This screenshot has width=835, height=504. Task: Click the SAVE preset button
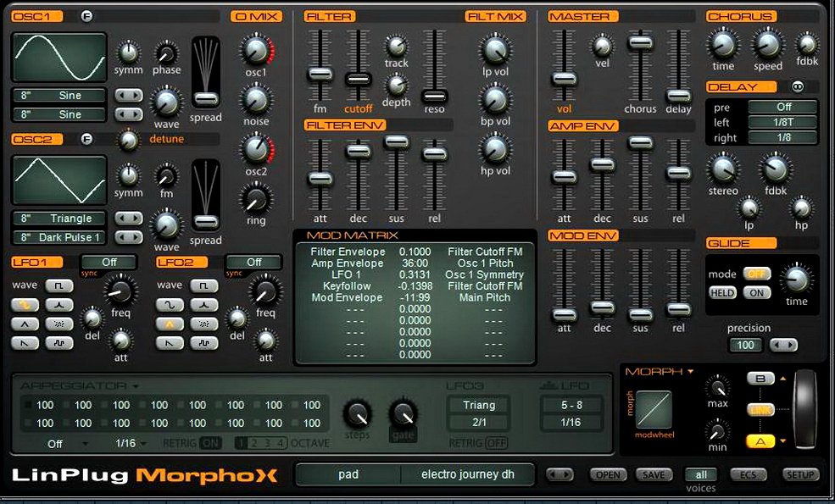coord(654,474)
